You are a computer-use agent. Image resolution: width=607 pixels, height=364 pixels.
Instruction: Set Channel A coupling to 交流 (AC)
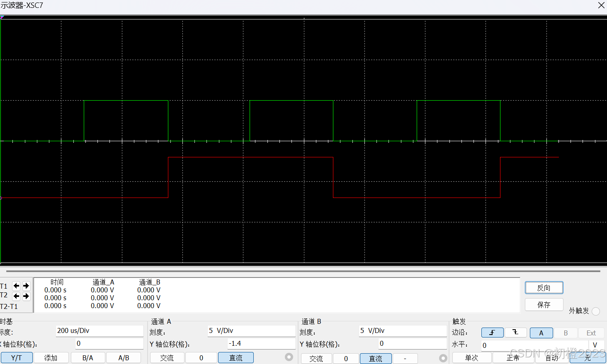tap(167, 358)
